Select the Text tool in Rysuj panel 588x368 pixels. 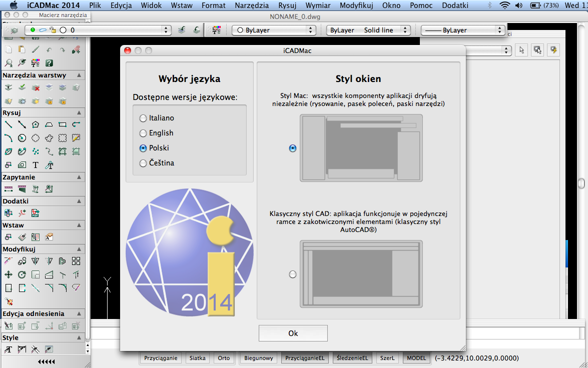coord(36,165)
